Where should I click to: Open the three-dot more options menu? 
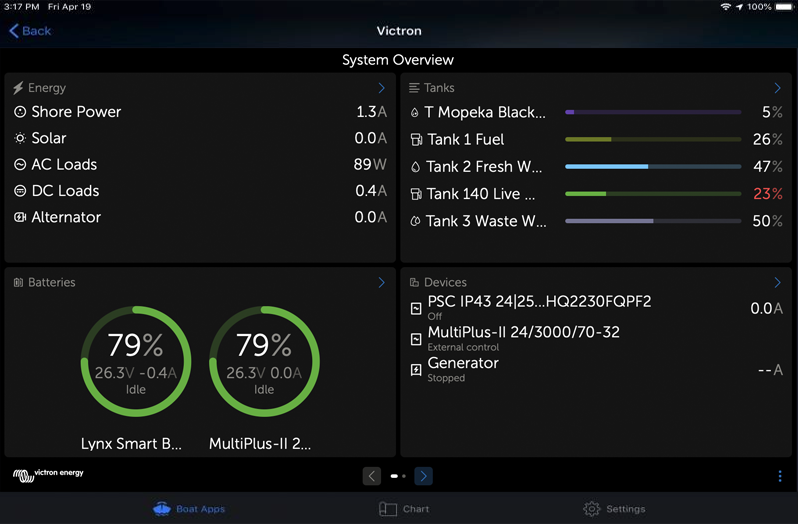click(x=780, y=477)
